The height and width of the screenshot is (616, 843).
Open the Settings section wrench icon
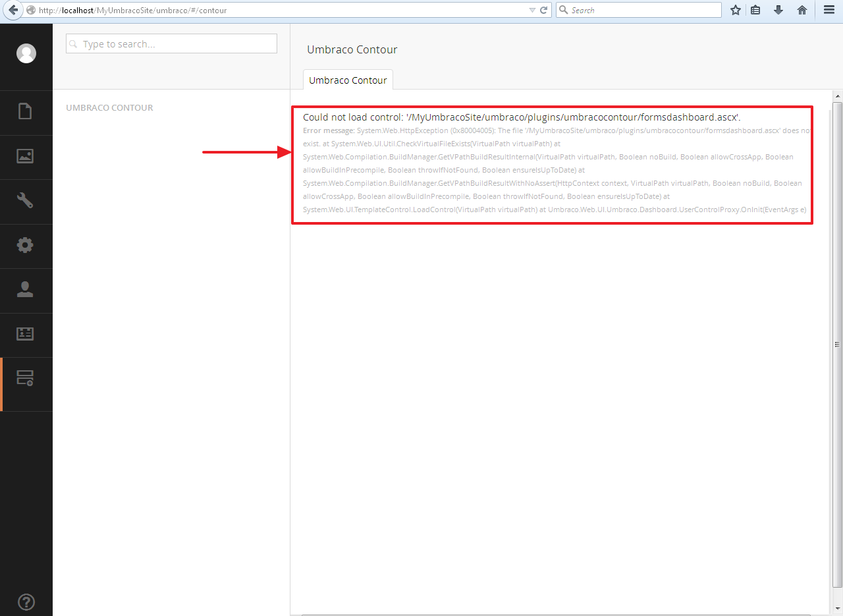pyautogui.click(x=25, y=200)
